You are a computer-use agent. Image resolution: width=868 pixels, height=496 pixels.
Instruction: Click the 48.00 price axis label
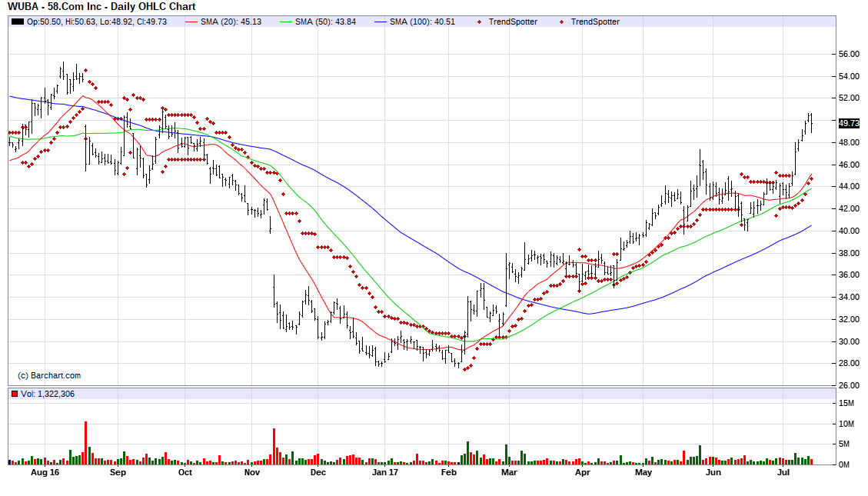pyautogui.click(x=850, y=142)
